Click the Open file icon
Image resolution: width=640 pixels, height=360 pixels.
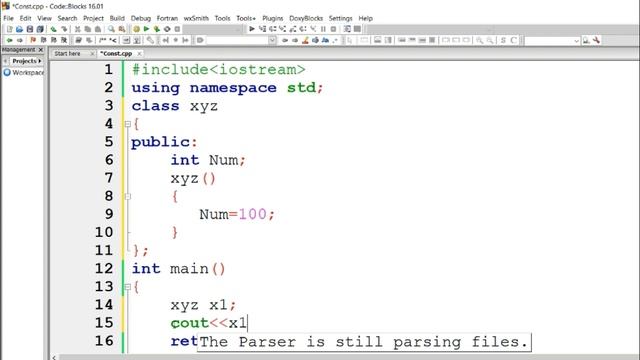(19, 29)
